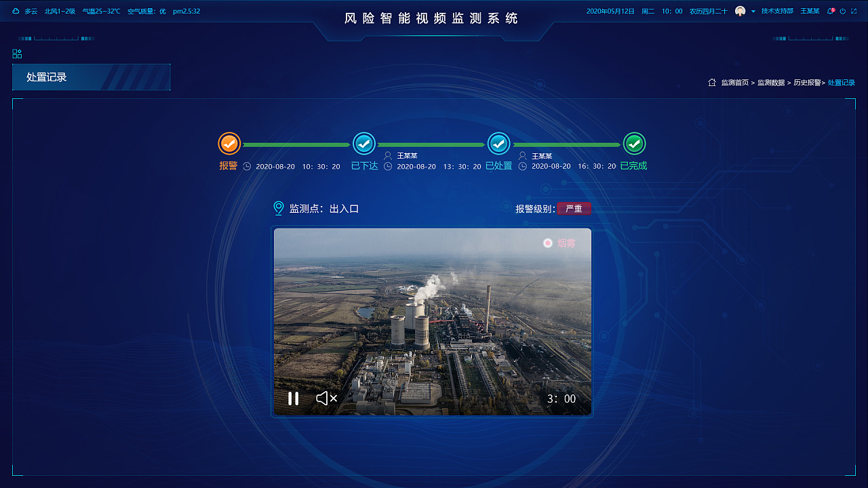The image size is (868, 488).
Task: Click the grid layout icon below the header
Action: 17,53
